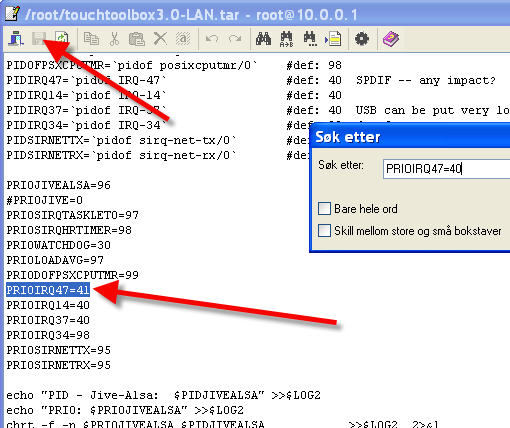This screenshot has height=428, width=510.
Task: Open Replace with the A>B binoculars icon
Action: coord(286,39)
